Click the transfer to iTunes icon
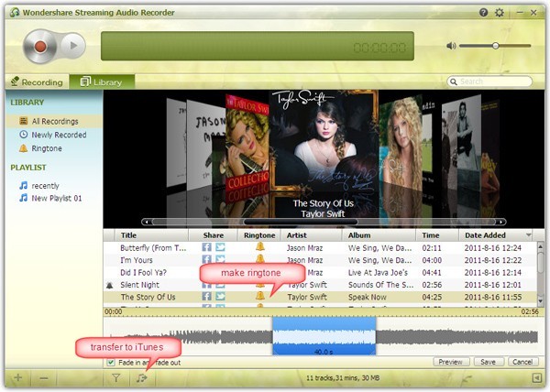Screen dimensions: 550x392 tap(141, 377)
